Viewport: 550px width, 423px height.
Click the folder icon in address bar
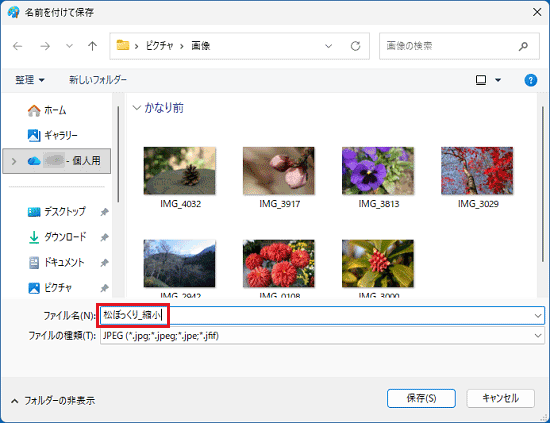(x=123, y=45)
